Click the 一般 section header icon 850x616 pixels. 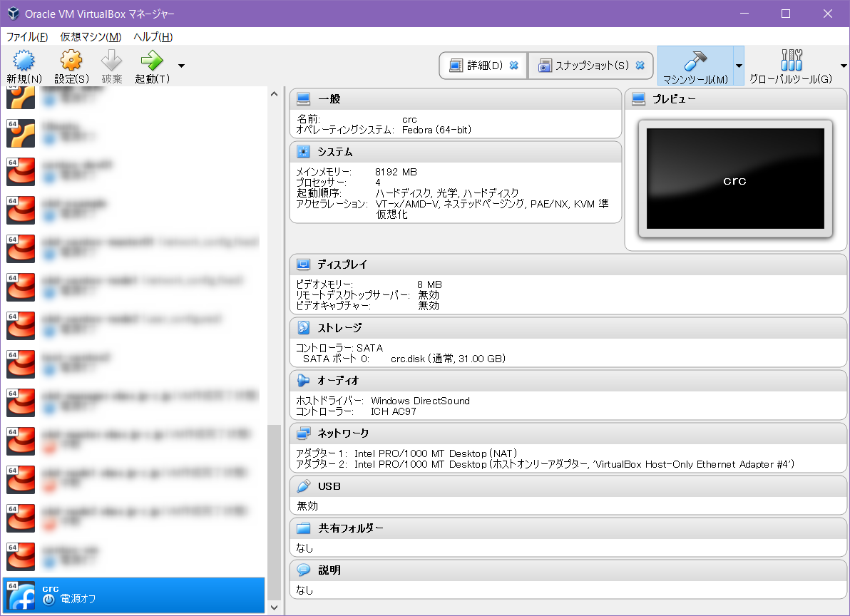tap(302, 99)
